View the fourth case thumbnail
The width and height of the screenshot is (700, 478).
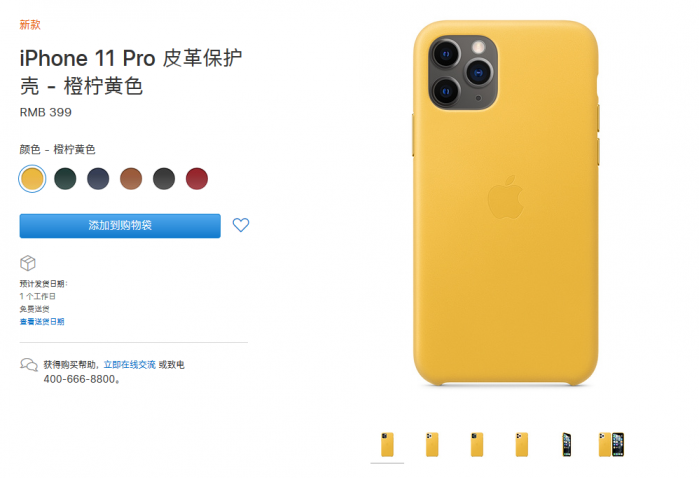(521, 445)
